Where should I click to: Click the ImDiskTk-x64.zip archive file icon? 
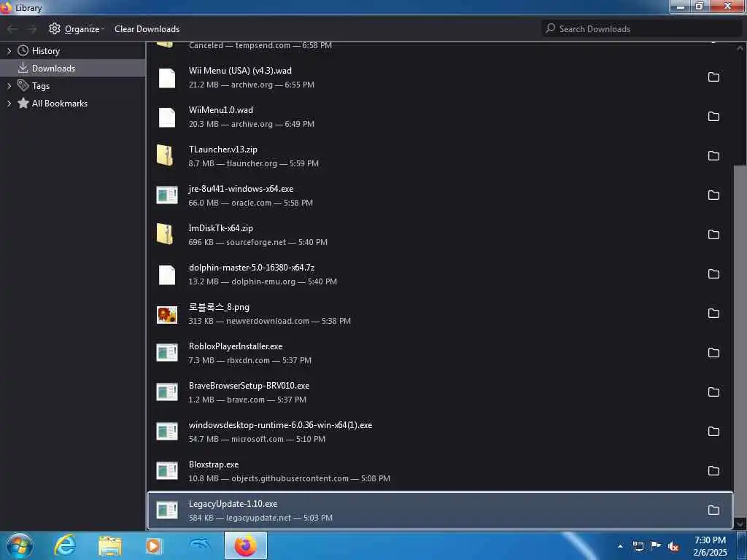165,234
